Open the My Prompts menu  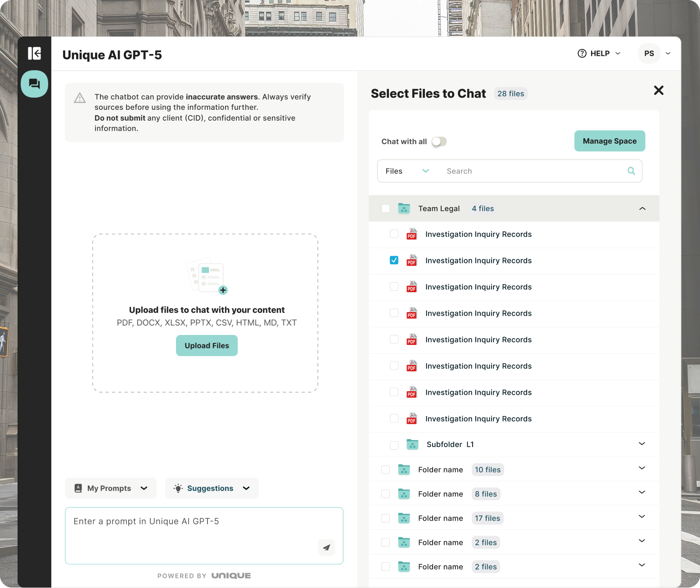tap(111, 488)
